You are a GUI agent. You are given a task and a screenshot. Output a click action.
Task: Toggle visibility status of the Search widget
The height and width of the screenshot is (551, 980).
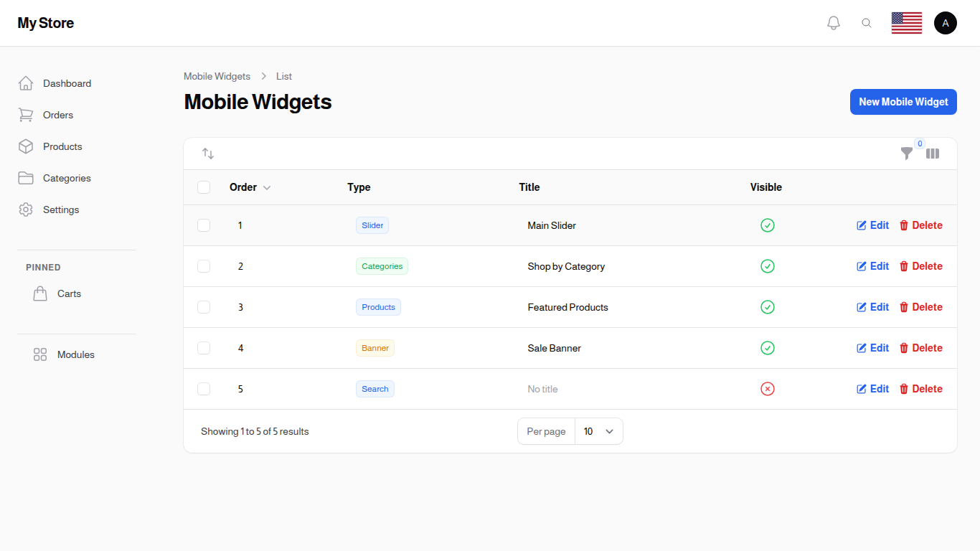pos(768,388)
